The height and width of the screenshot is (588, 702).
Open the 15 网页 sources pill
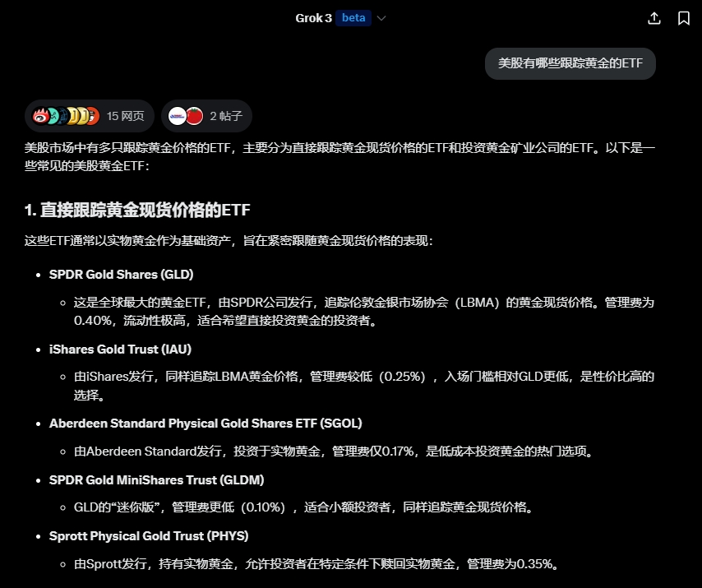(90, 116)
